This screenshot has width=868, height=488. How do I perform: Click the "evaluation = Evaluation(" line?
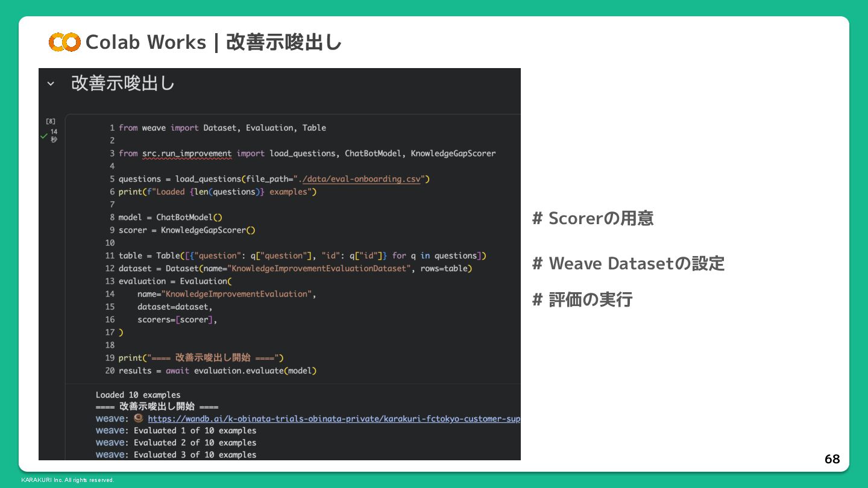coord(175,281)
